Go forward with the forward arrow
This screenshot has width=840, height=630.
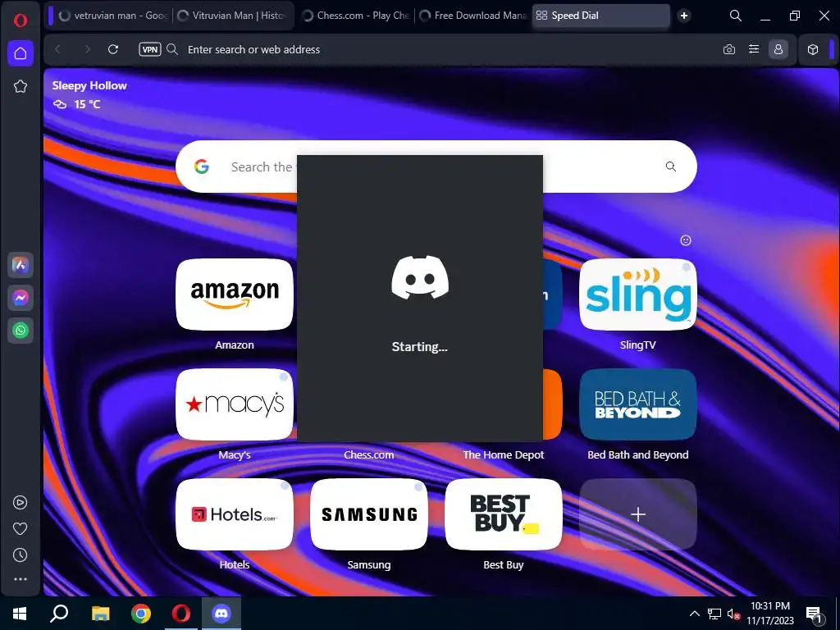coord(87,49)
